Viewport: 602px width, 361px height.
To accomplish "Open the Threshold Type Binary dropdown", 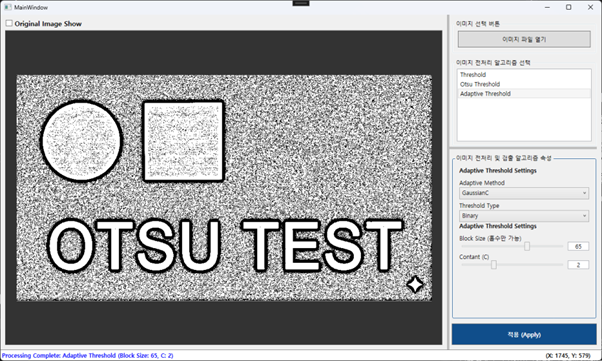I will point(524,216).
